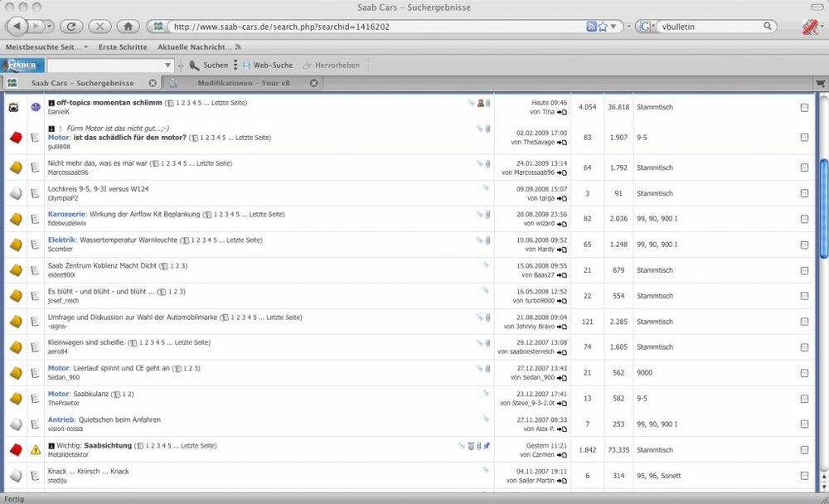Image resolution: width=829 pixels, height=504 pixels.
Task: Go to last post of 'off-topics momentan schlimm'
Action: 562,112
